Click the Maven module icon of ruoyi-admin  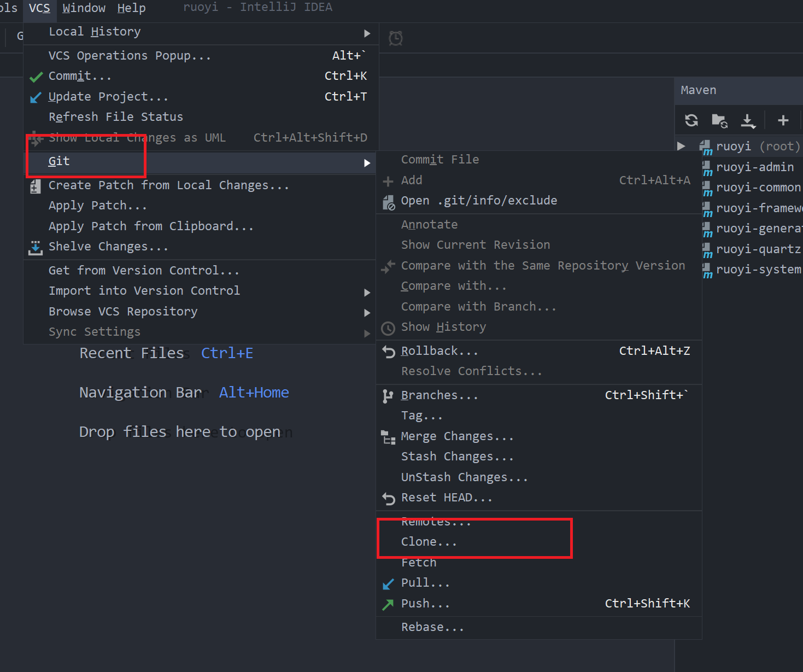[x=707, y=168]
